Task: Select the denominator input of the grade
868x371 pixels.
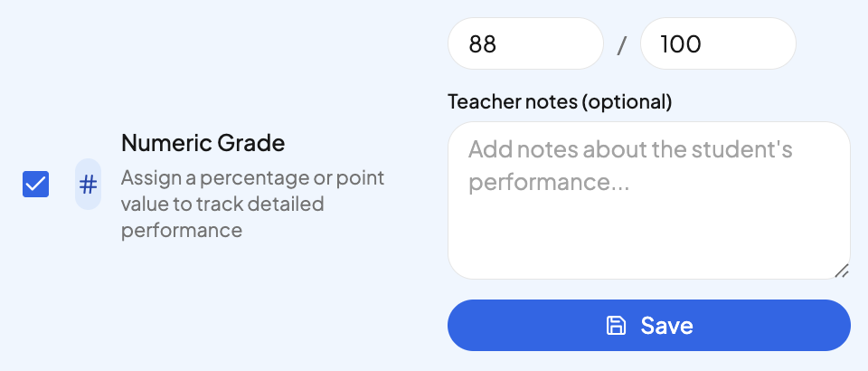Action: (718, 43)
